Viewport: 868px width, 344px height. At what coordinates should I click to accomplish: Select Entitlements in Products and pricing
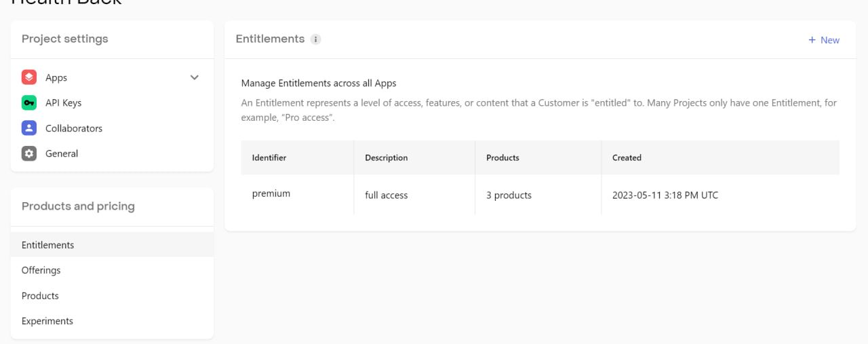click(x=112, y=245)
